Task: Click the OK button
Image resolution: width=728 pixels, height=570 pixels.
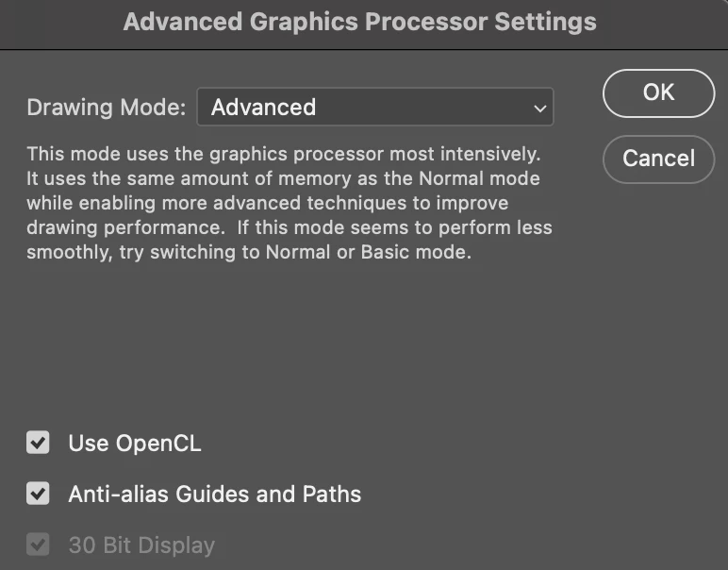Action: point(658,92)
